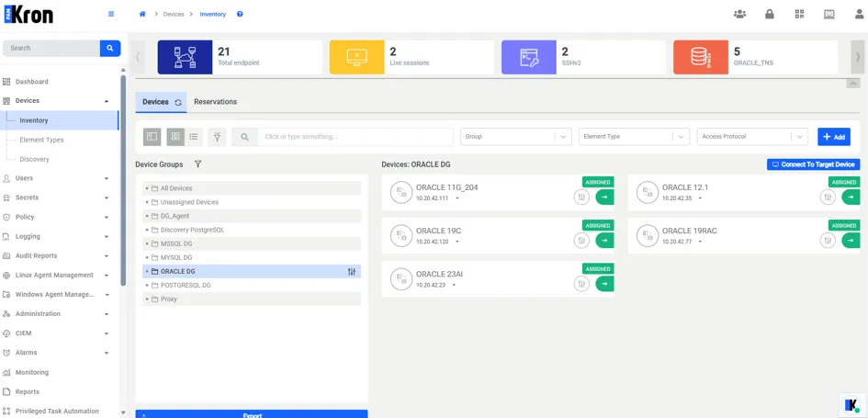The width and height of the screenshot is (868, 418).
Task: Open the user groups icon in header
Action: coord(739,15)
